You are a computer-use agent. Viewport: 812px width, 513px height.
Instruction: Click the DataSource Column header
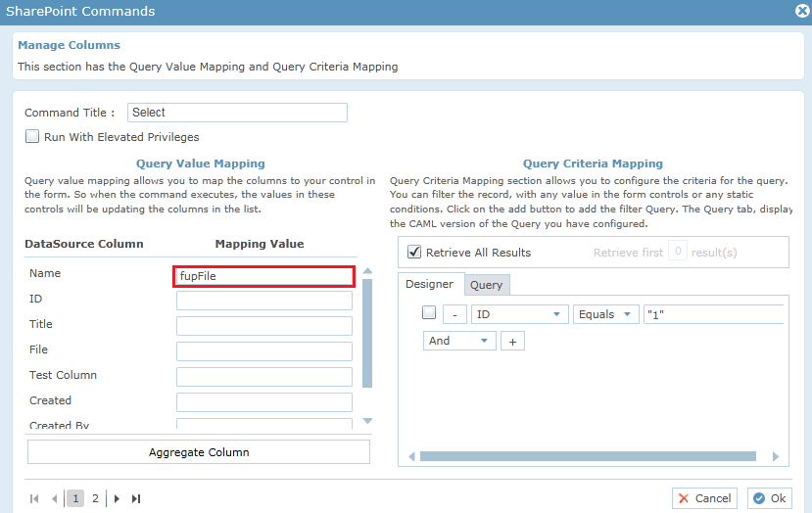pos(84,244)
